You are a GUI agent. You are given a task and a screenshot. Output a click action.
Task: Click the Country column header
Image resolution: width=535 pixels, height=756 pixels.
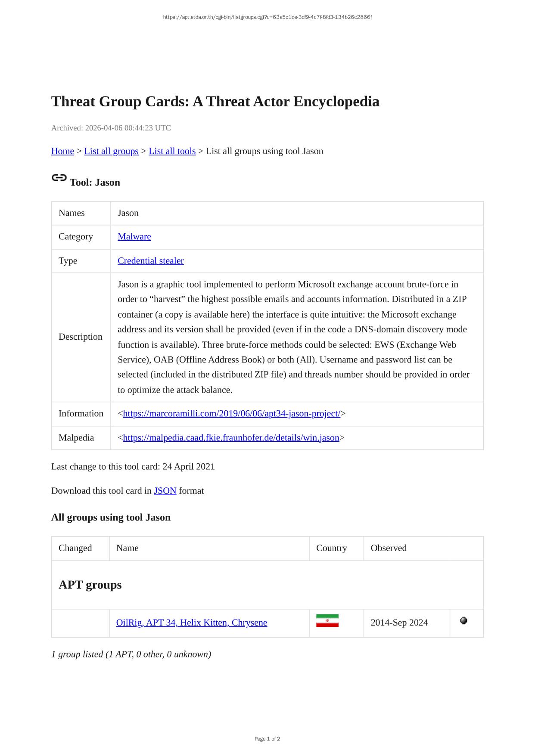click(x=331, y=548)
